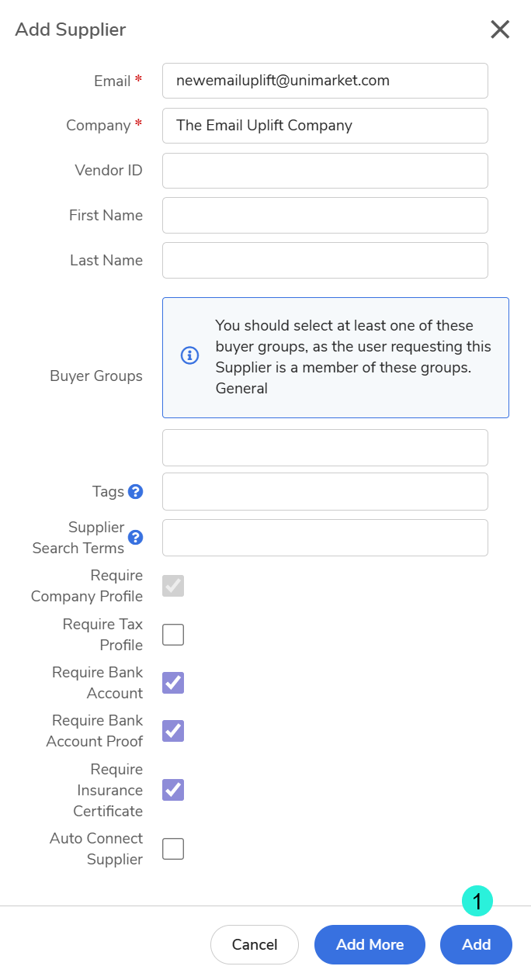Select the Vendor ID text box
The height and width of the screenshot is (980, 531).
(324, 171)
